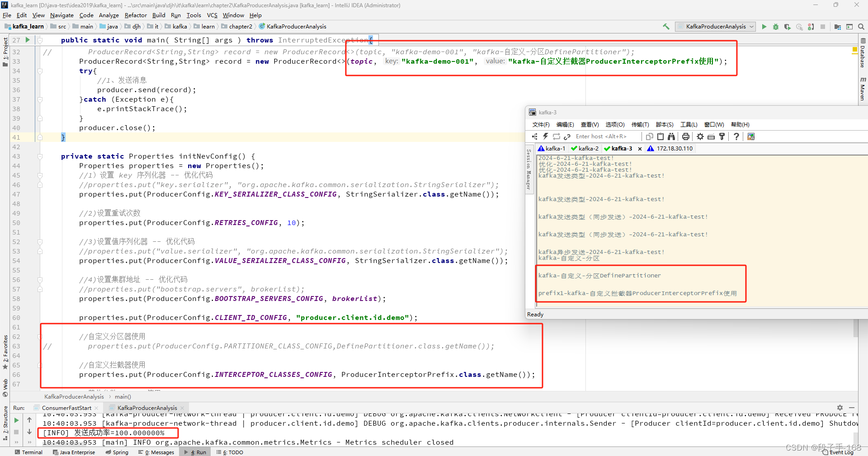Click the up arrow in Run panel
The width and height of the screenshot is (868, 456).
pyautogui.click(x=29, y=420)
